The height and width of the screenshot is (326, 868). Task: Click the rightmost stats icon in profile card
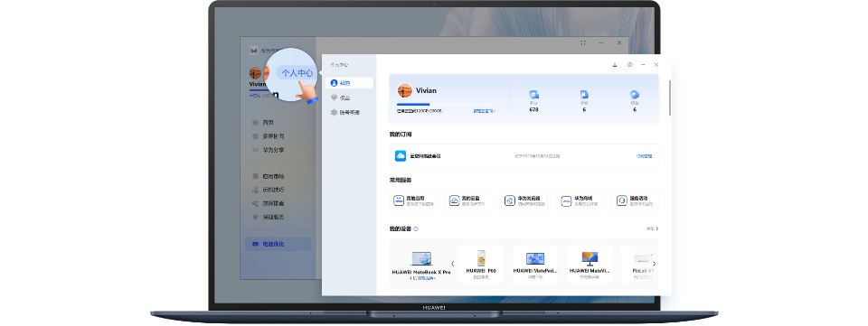coord(635,95)
